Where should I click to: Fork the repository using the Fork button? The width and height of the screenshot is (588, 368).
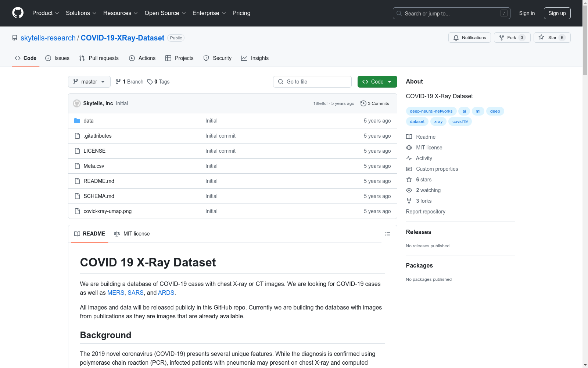512,38
